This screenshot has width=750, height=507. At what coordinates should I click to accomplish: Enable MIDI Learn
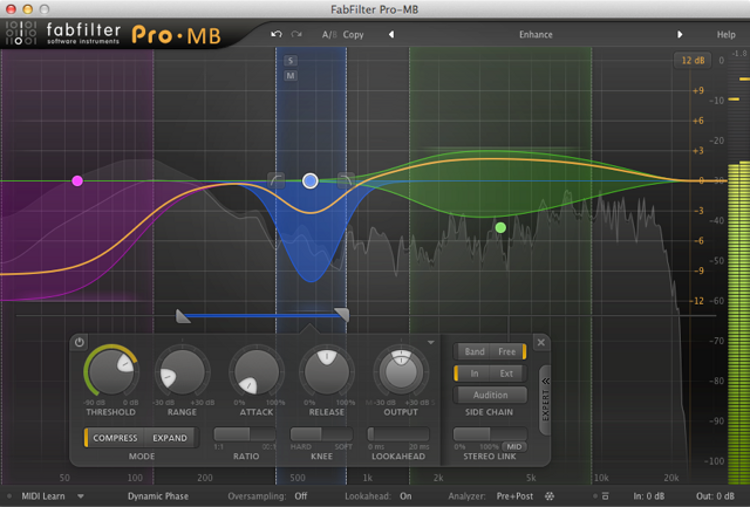[43, 496]
